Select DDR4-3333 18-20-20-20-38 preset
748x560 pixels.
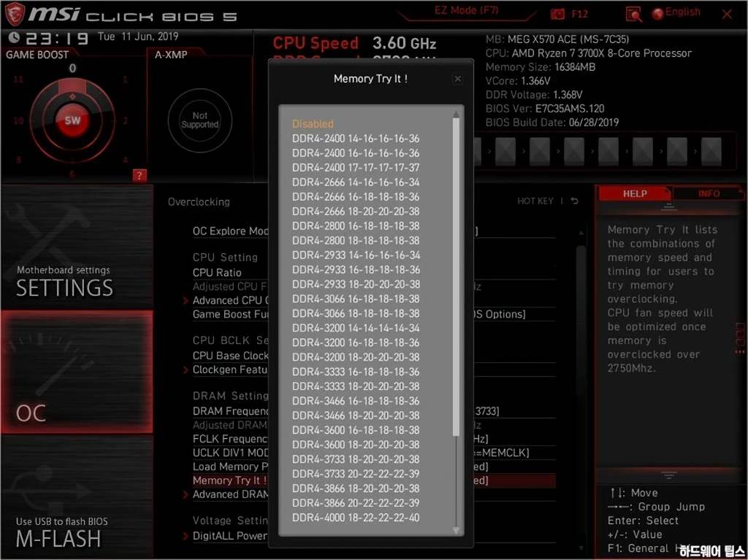point(356,386)
